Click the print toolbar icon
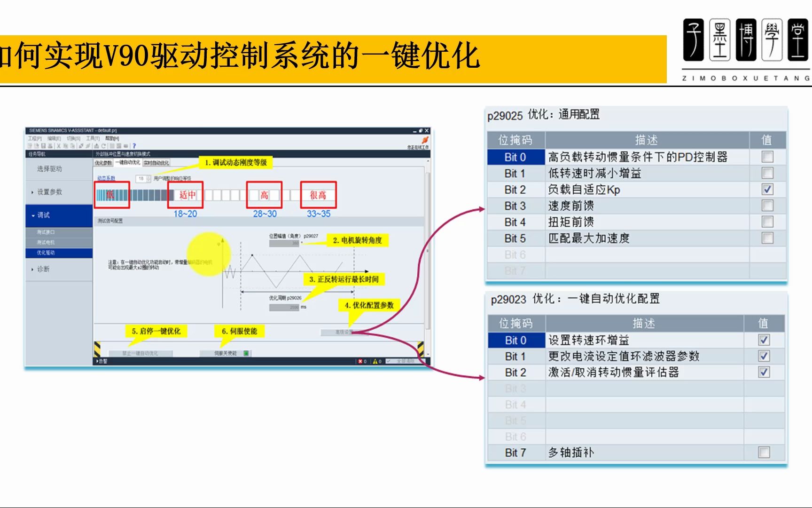Viewport: 812px width, 508px height. point(50,146)
